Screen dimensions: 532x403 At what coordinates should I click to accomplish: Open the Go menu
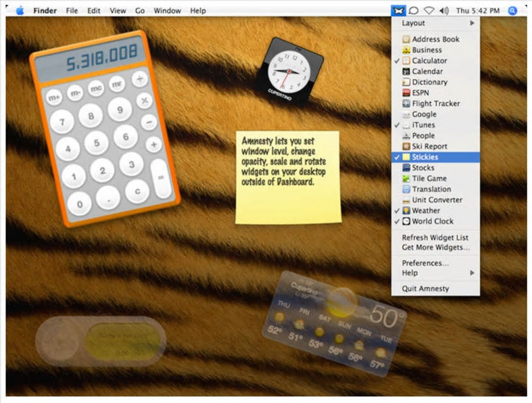(140, 10)
